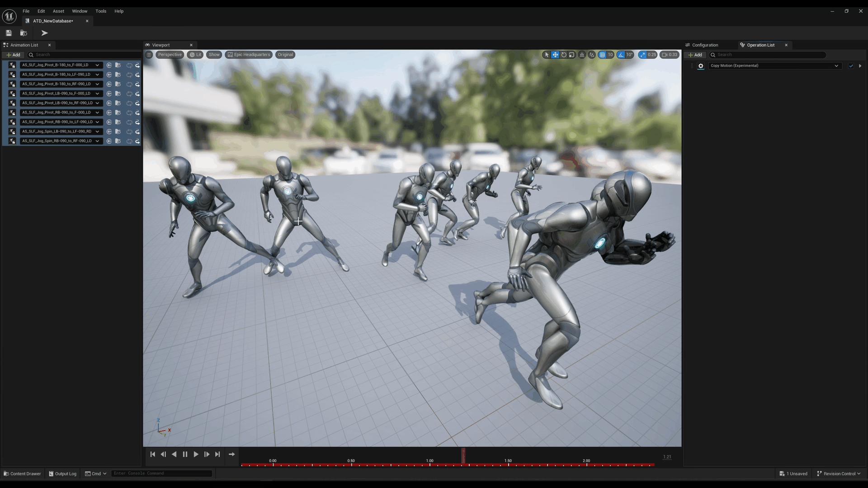Open Revision Control dropdown

coord(839,474)
